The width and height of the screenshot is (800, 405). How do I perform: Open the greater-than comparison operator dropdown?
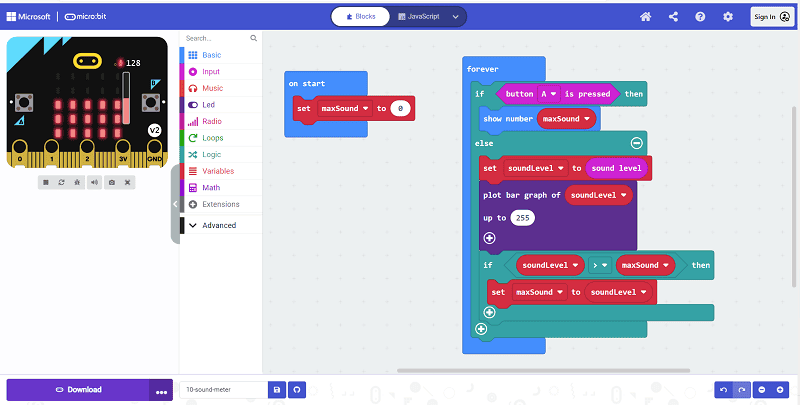(x=599, y=265)
